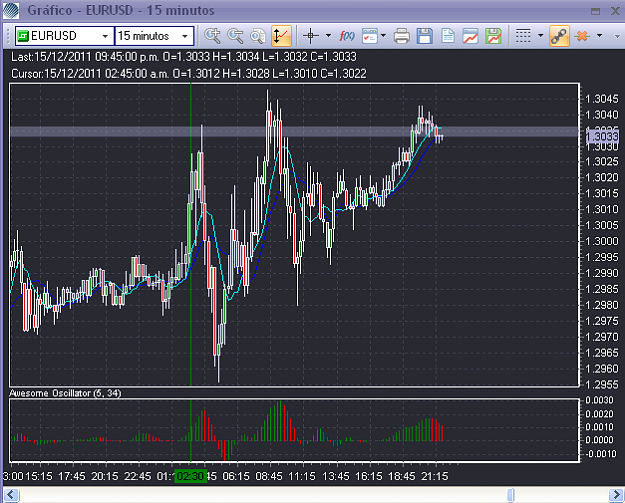Viewport: 625px width, 503px height.
Task: Click the green save chart template icon
Action: [x=493, y=36]
